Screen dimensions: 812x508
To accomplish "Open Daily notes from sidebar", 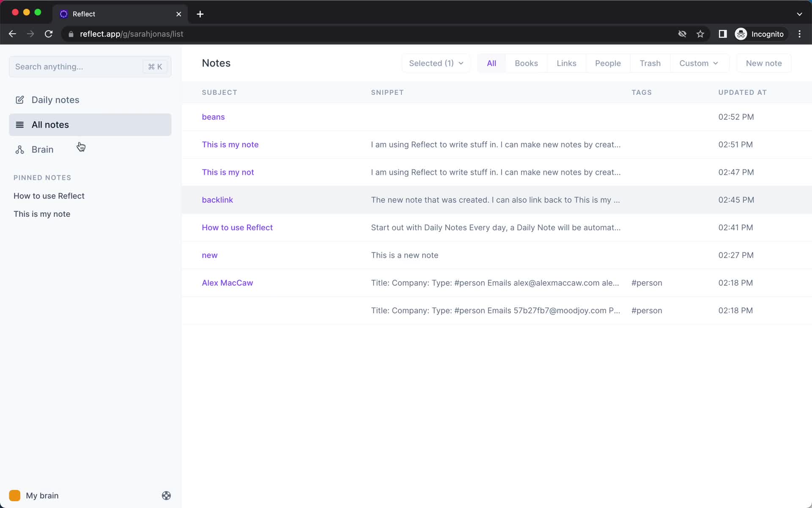I will click(x=90, y=100).
